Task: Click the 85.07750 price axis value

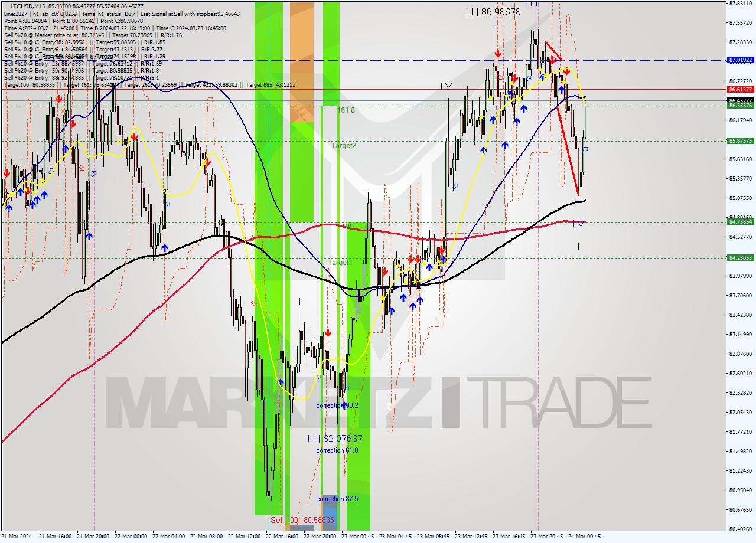Action: pos(741,198)
